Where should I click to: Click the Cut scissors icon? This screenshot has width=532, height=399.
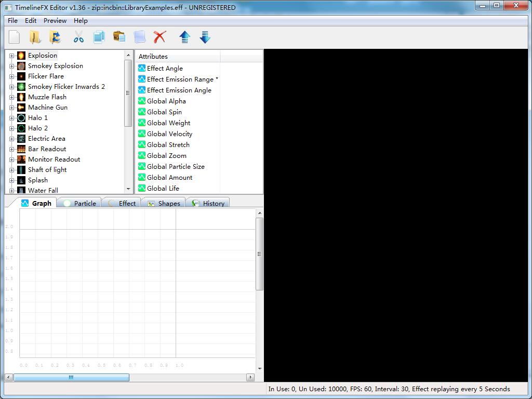pos(78,37)
